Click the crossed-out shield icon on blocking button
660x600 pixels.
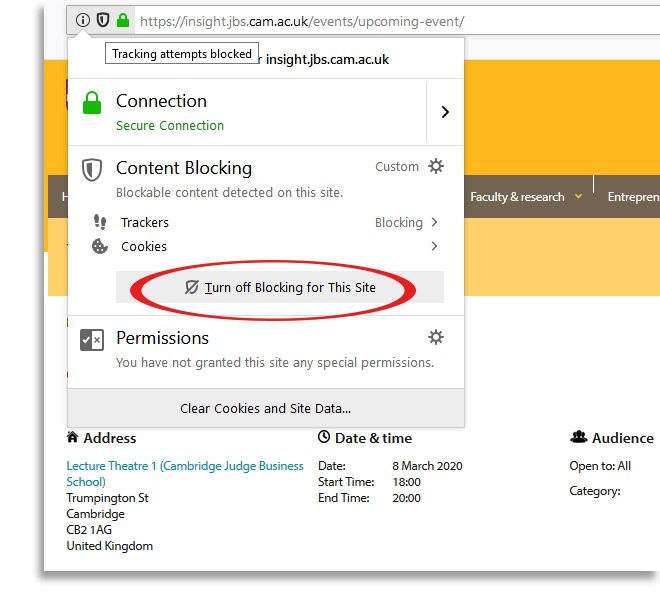tap(192, 287)
